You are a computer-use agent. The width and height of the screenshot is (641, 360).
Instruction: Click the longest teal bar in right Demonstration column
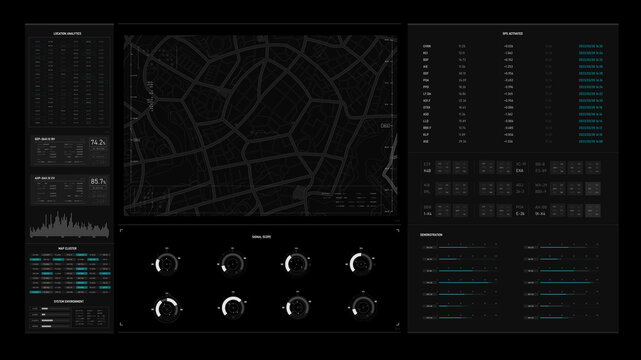point(566,282)
